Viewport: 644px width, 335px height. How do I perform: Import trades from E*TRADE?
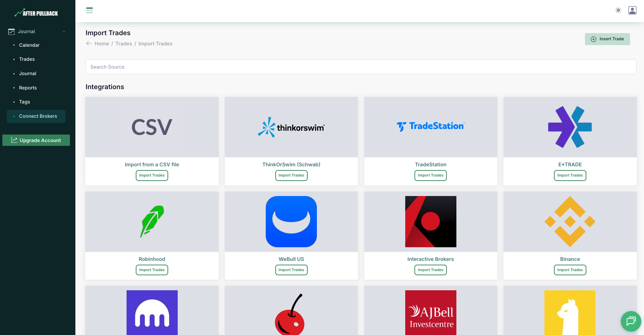click(x=570, y=176)
